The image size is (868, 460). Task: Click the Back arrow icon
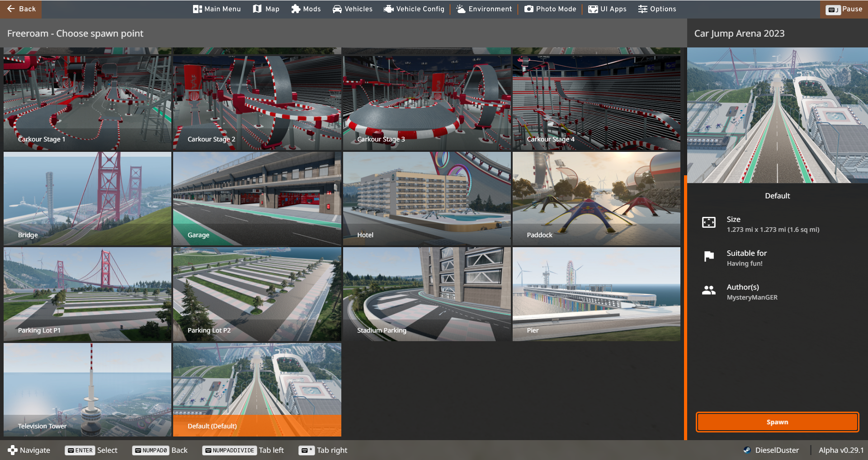[11, 9]
